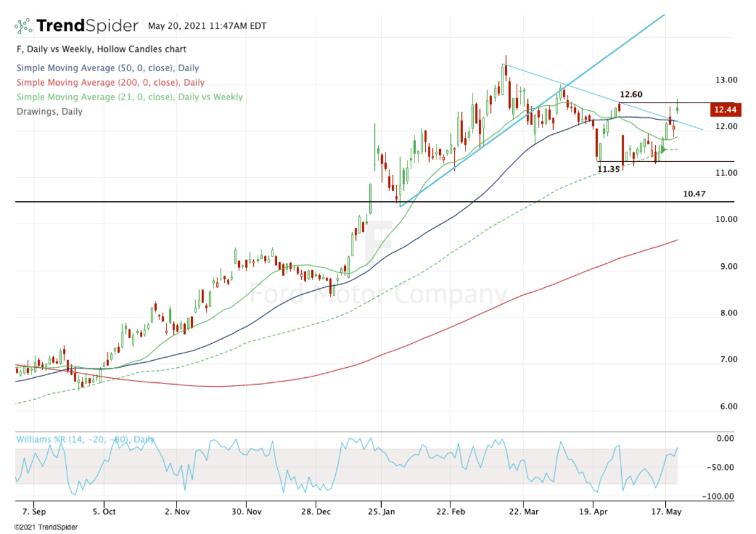Click the TrendSpider logo icon
Image resolution: width=756 pixels, height=534 pixels.
tap(23, 26)
